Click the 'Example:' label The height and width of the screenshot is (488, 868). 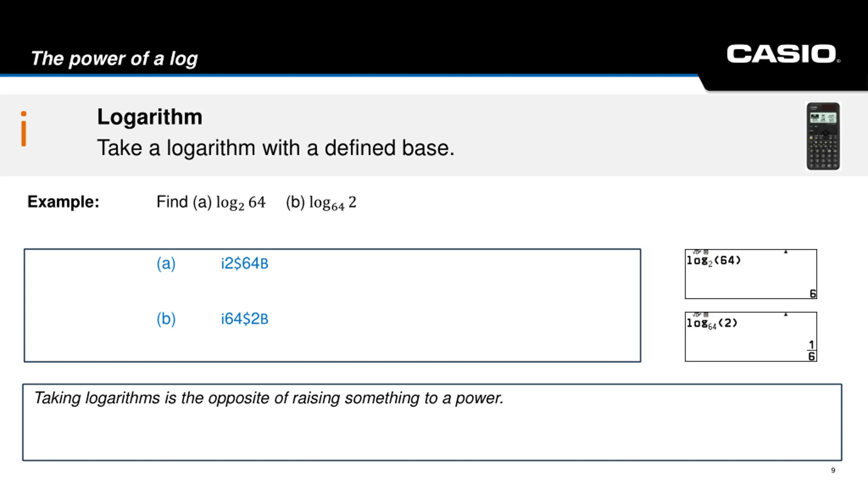click(x=63, y=202)
